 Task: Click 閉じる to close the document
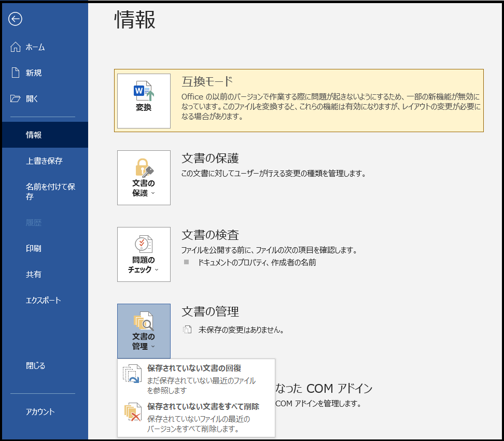pos(36,366)
